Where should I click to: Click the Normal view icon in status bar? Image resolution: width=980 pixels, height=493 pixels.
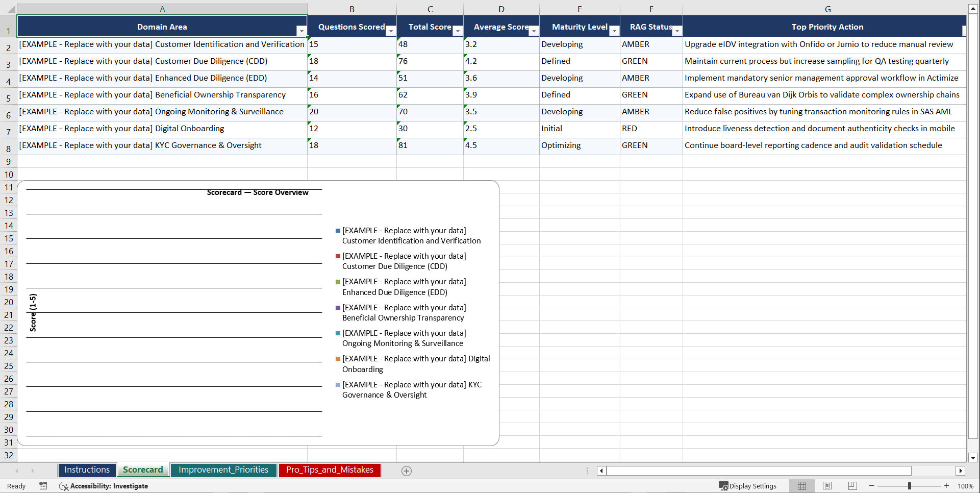pos(801,486)
